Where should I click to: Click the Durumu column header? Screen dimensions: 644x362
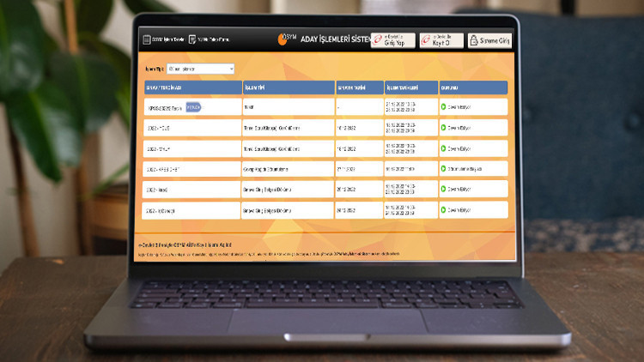pos(472,87)
